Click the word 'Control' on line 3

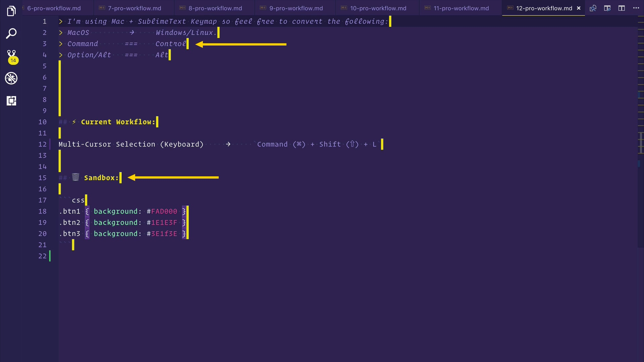[171, 44]
